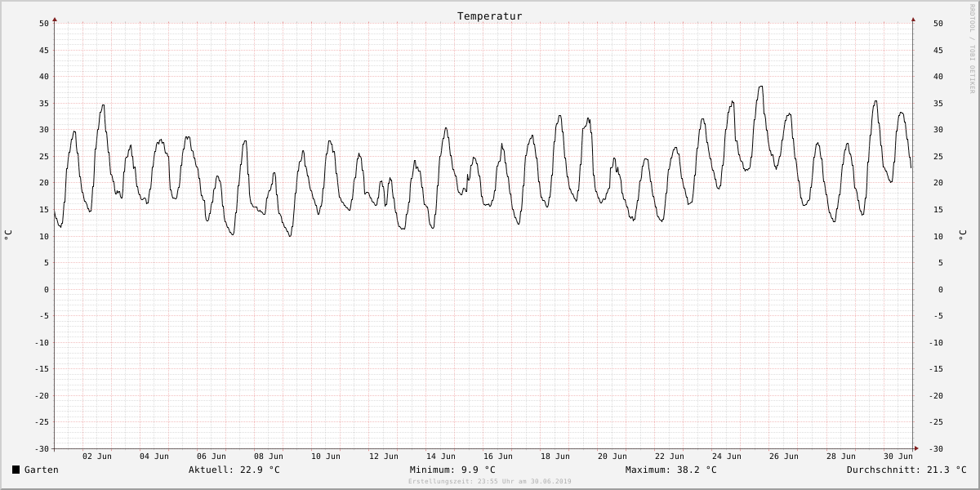Click the '22 Jun' date label
The height and width of the screenshot is (490, 980).
point(670,456)
